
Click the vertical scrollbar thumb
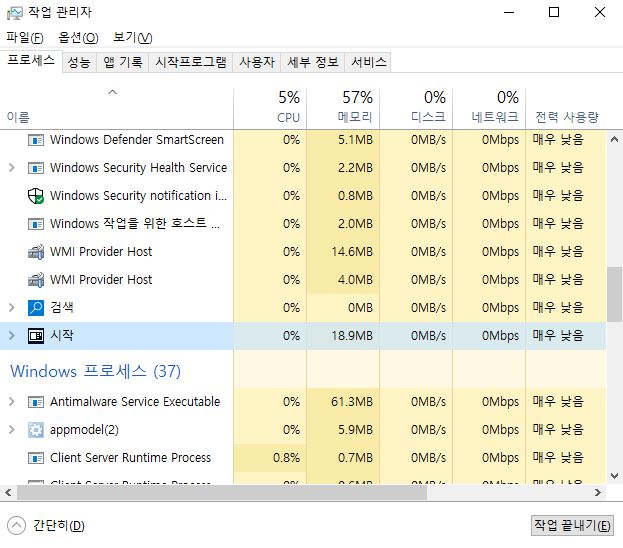614,294
